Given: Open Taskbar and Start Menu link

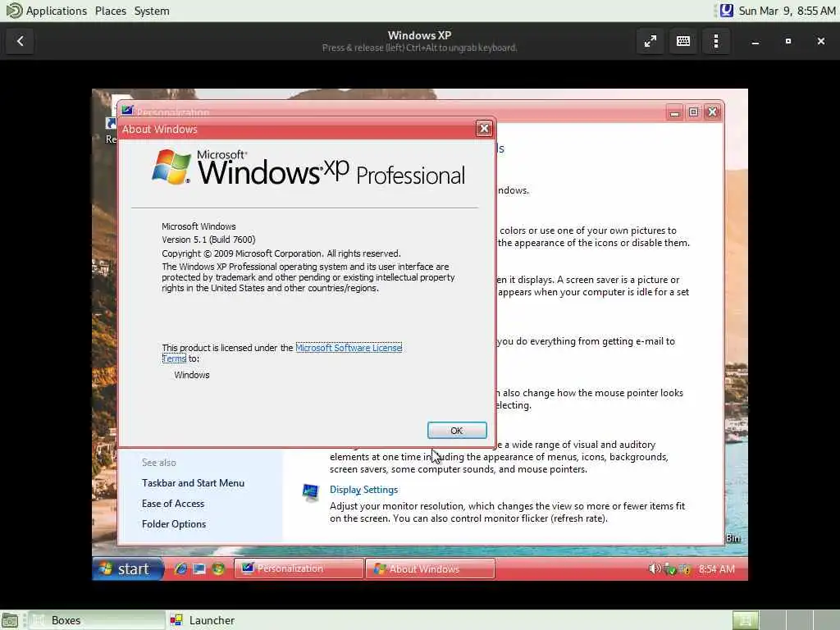Looking at the screenshot, I should 193,483.
